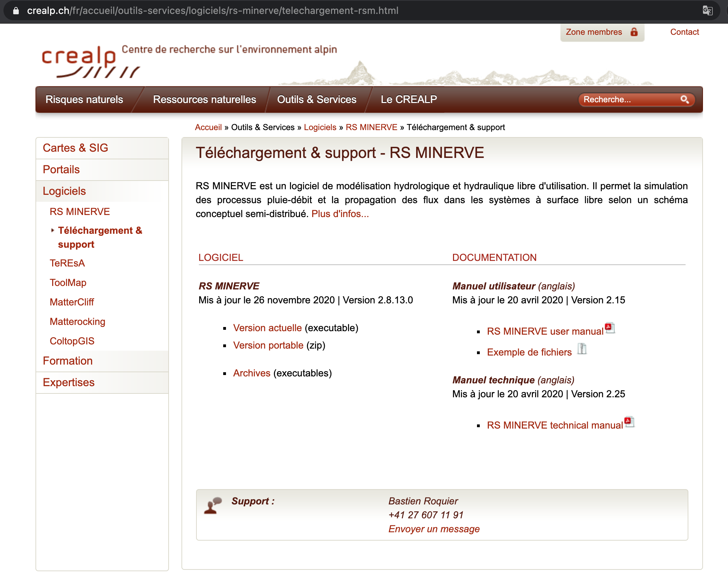Open RS MINERVE in sidebar

pyautogui.click(x=80, y=212)
